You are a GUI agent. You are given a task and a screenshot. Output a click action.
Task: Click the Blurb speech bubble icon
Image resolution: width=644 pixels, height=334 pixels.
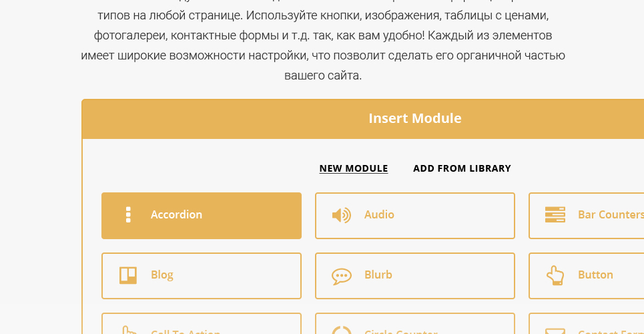coord(342,276)
